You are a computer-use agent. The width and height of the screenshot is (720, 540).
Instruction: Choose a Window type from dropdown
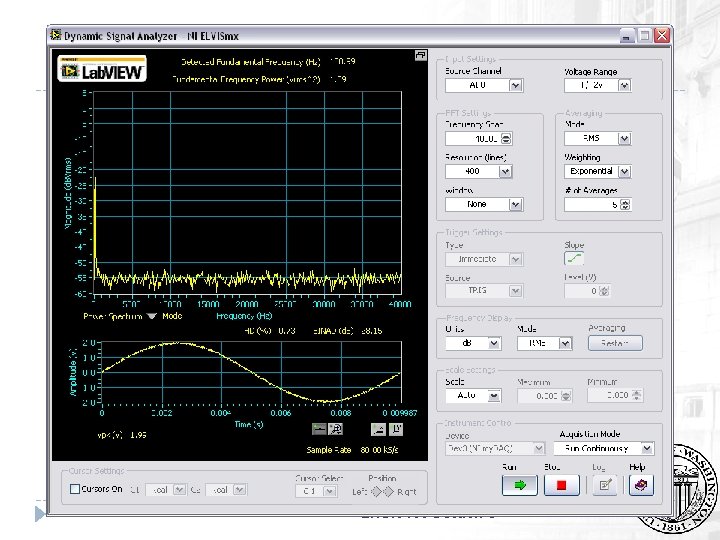[515, 204]
